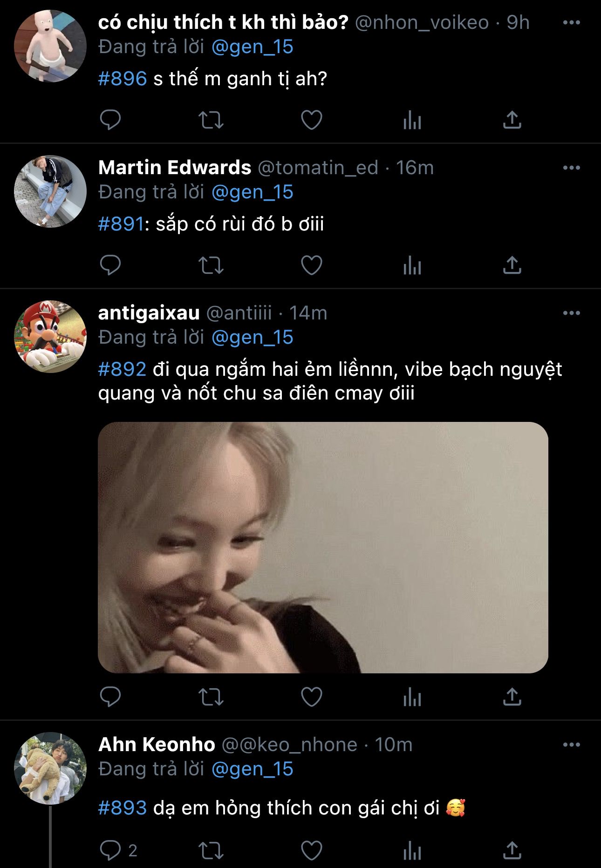Retweet antigaixau's #892 tweet
This screenshot has height=868, width=601.
coord(211,697)
